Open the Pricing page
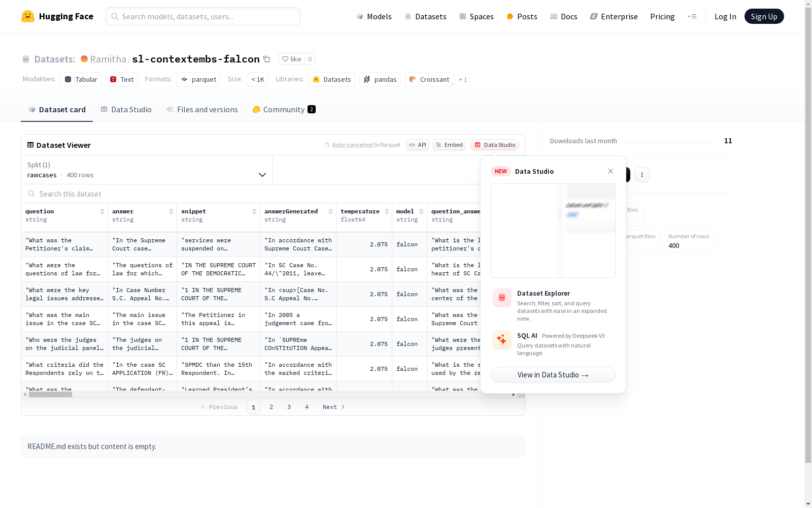 coord(662,16)
